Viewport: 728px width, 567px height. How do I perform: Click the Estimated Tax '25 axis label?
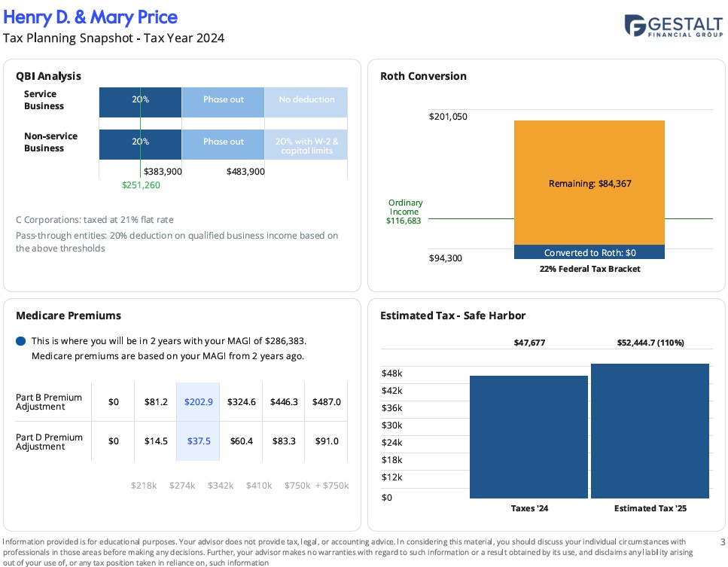click(x=650, y=508)
